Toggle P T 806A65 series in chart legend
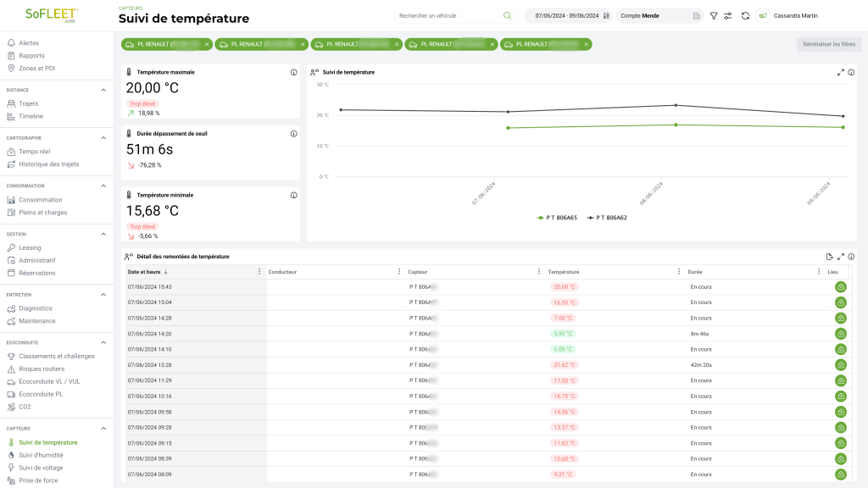The width and height of the screenshot is (868, 488). pos(557,218)
